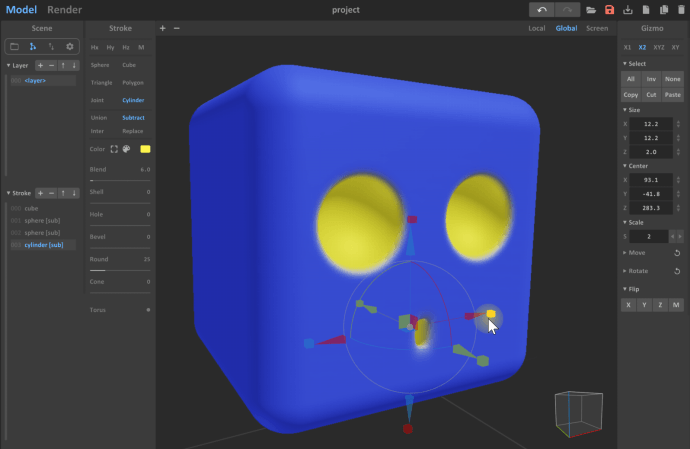Click the yellow color swatch
The height and width of the screenshot is (449, 690).
click(x=145, y=149)
